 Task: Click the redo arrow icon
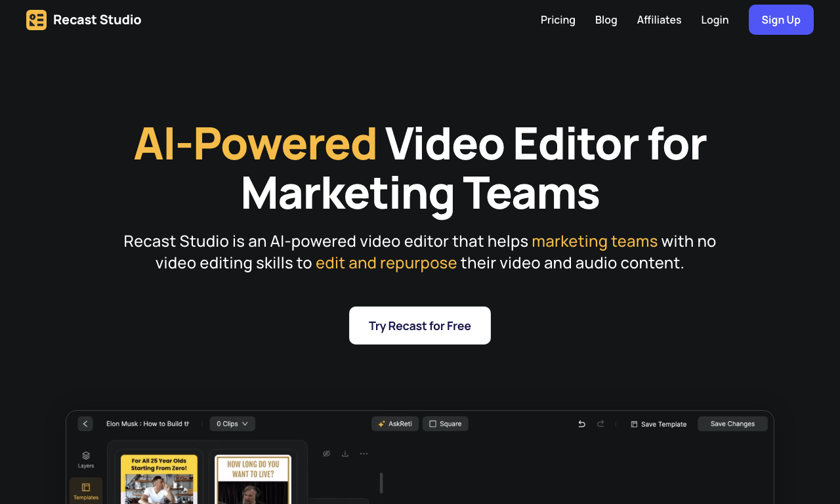[600, 424]
